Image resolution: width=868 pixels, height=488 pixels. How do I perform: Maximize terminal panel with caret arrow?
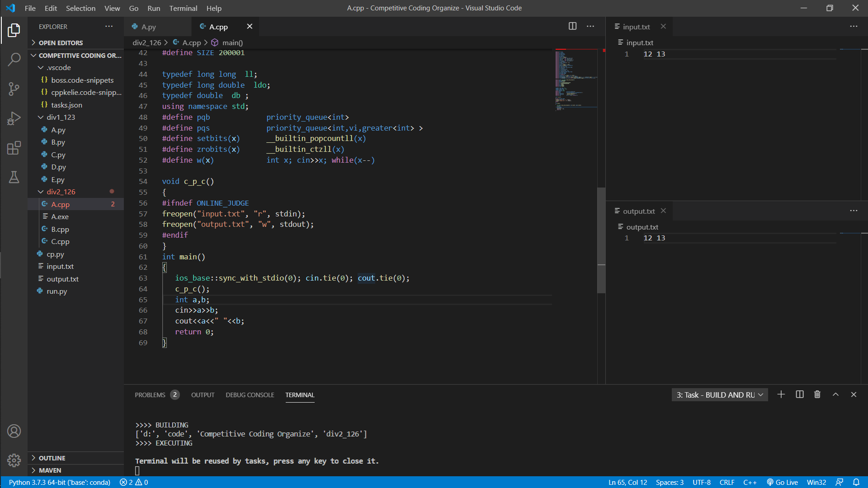835,394
